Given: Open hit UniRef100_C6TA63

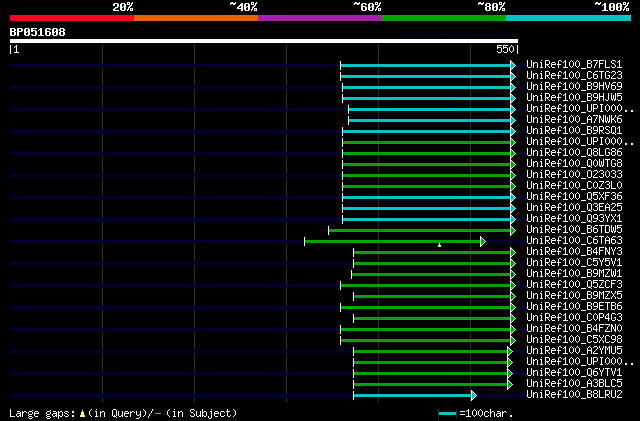Looking at the screenshot, I should click(574, 241).
